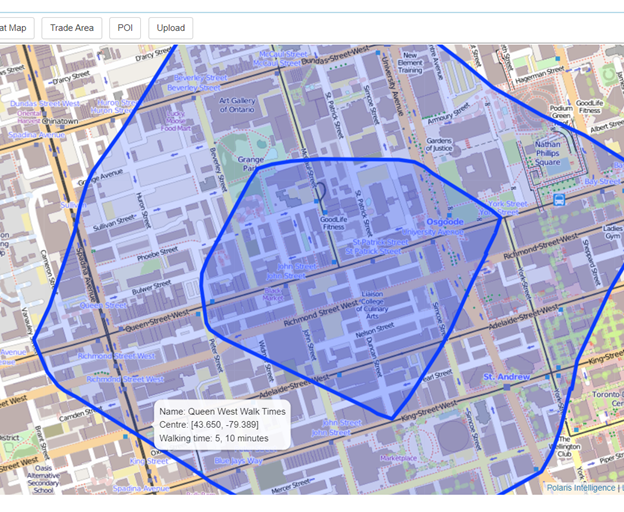The width and height of the screenshot is (624, 512).
Task: Follow the Polaris Intelligence attribution link
Action: tap(581, 488)
